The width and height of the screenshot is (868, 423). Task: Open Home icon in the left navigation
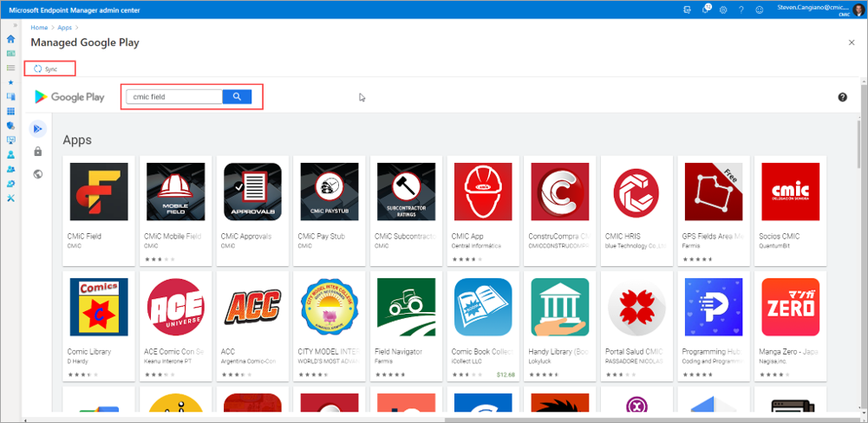click(10, 39)
